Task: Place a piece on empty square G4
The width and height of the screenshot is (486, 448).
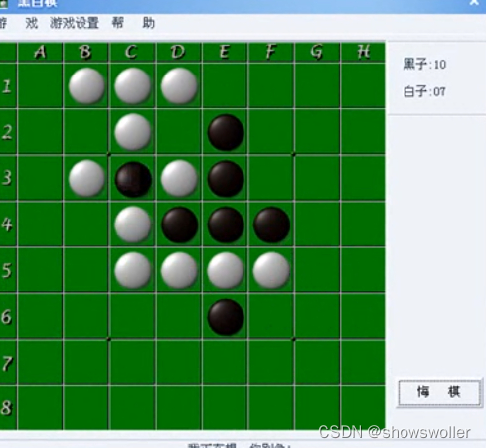Action: [x=317, y=224]
